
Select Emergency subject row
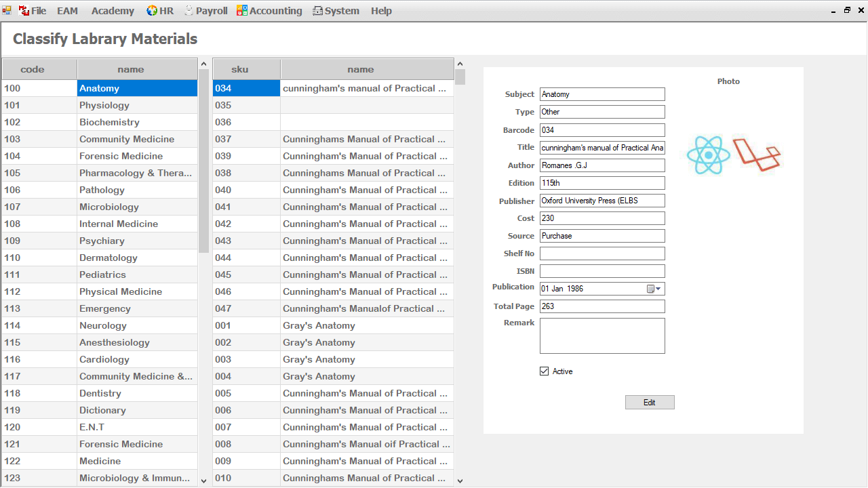coord(100,308)
